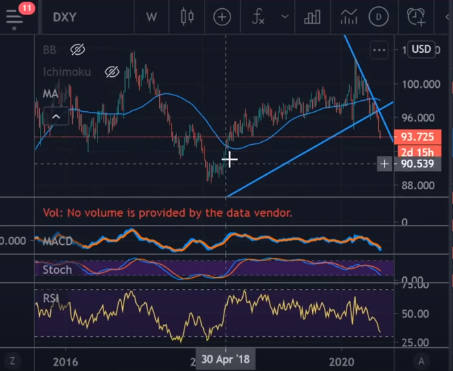
Task: Toggle auto scale with the A button
Action: tap(421, 361)
